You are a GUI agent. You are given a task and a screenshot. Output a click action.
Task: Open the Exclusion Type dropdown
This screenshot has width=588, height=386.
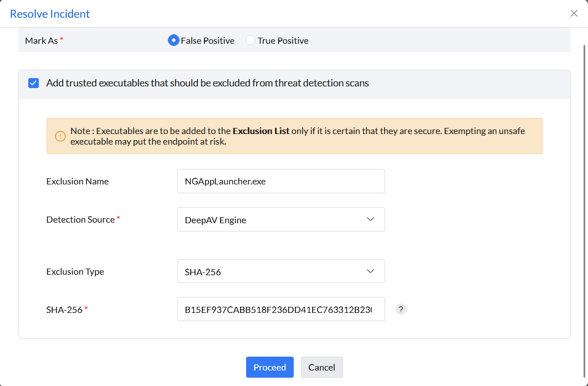(281, 271)
